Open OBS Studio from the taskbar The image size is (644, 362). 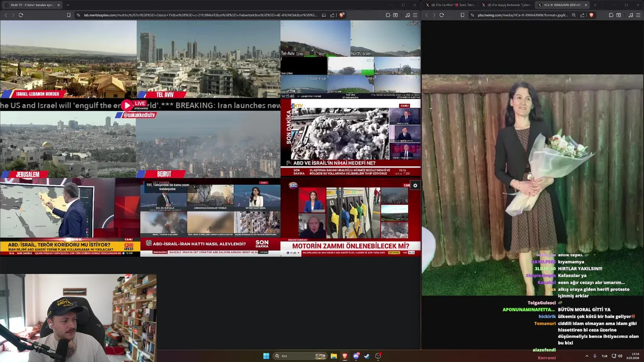tap(378, 356)
